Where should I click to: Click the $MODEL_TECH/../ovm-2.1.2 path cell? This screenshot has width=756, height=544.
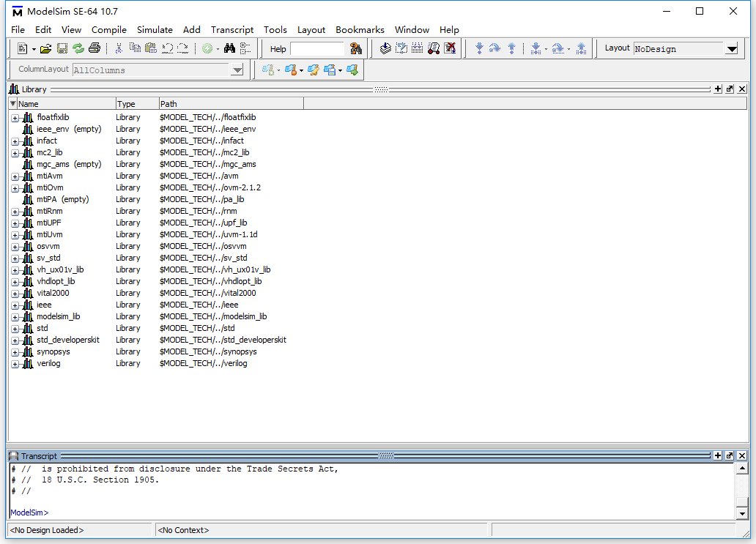tap(210, 188)
